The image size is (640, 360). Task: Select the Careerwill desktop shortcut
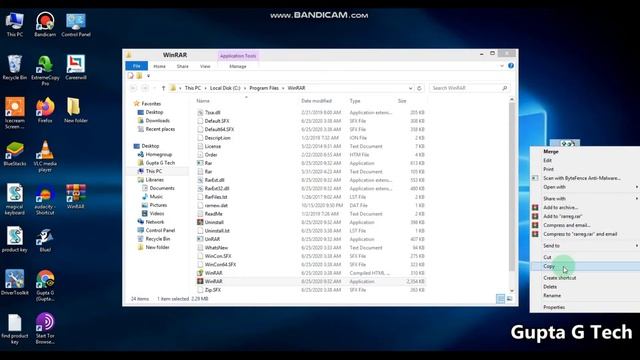[76, 68]
